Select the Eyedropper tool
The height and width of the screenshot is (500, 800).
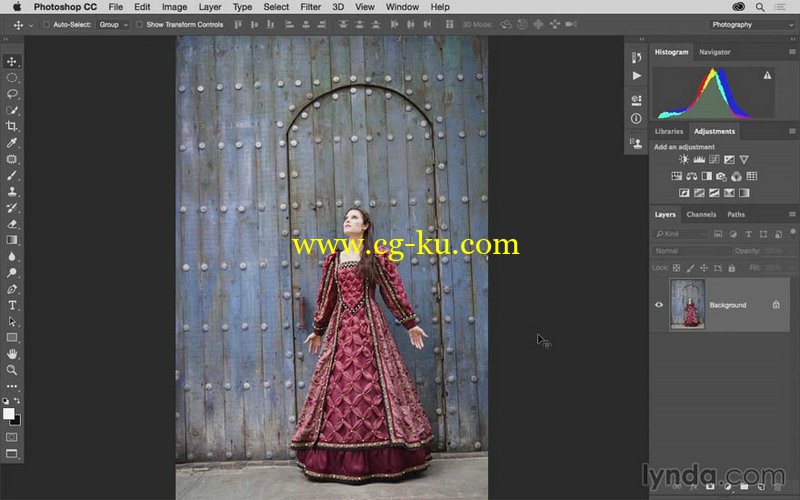(11, 143)
